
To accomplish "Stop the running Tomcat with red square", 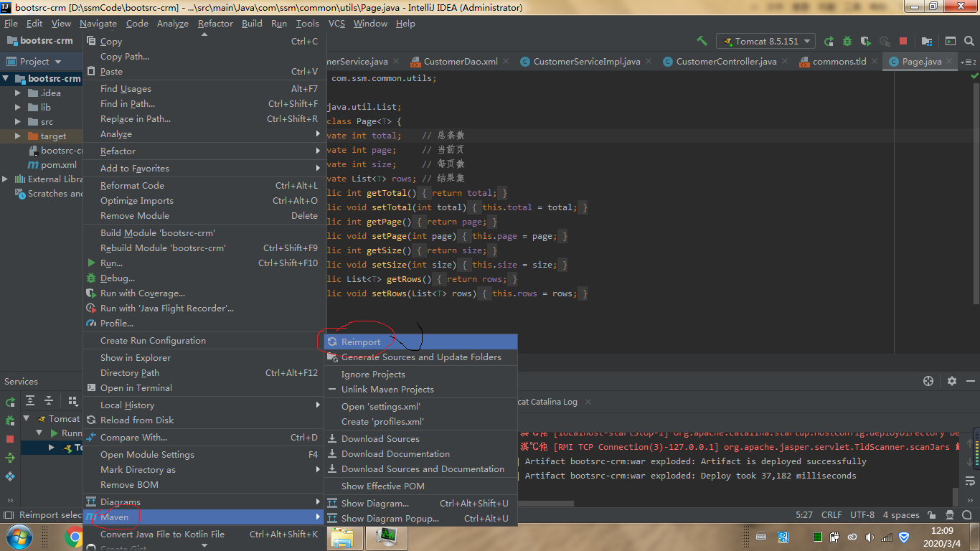I will (x=903, y=41).
